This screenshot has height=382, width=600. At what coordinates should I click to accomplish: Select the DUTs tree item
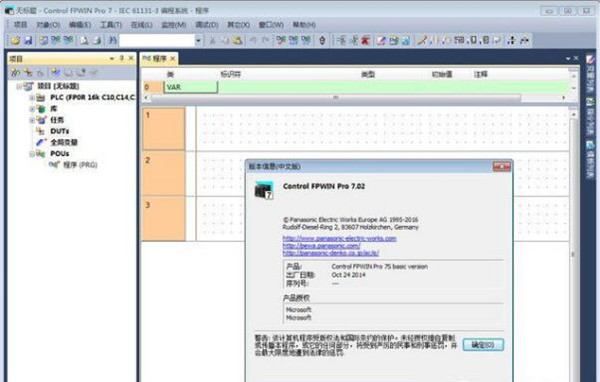coord(60,131)
